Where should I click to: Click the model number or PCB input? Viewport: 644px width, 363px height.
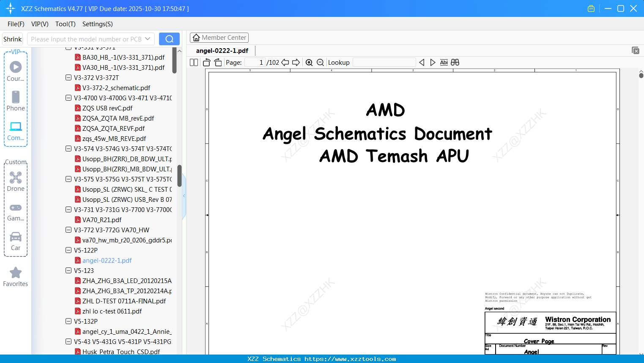click(x=86, y=39)
